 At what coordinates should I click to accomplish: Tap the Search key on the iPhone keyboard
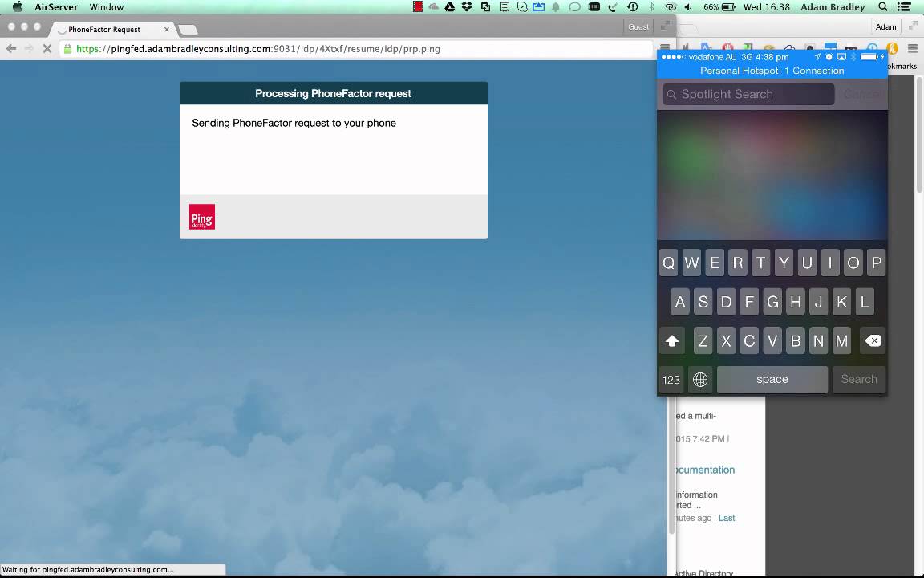tap(858, 379)
